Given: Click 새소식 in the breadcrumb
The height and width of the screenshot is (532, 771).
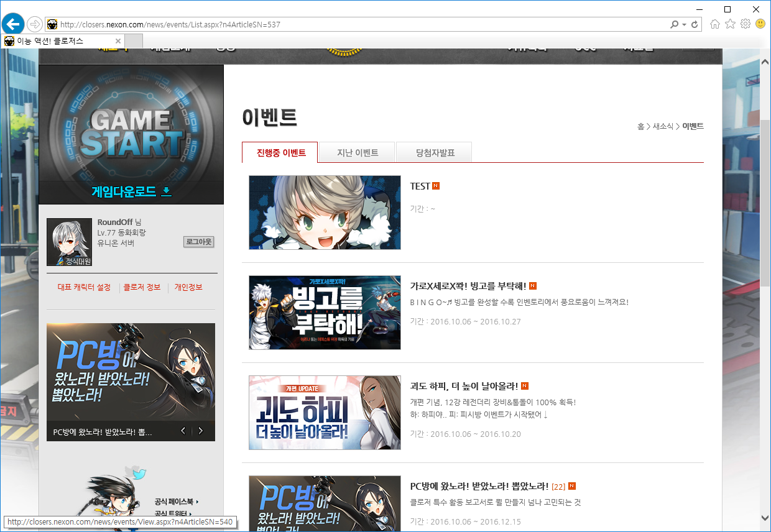Looking at the screenshot, I should coord(663,126).
